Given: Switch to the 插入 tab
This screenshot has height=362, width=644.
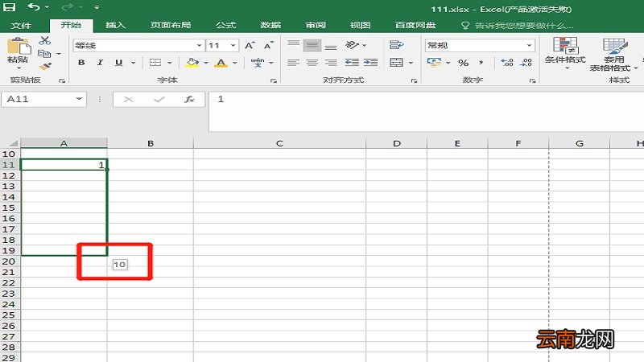Looking at the screenshot, I should click(x=115, y=25).
